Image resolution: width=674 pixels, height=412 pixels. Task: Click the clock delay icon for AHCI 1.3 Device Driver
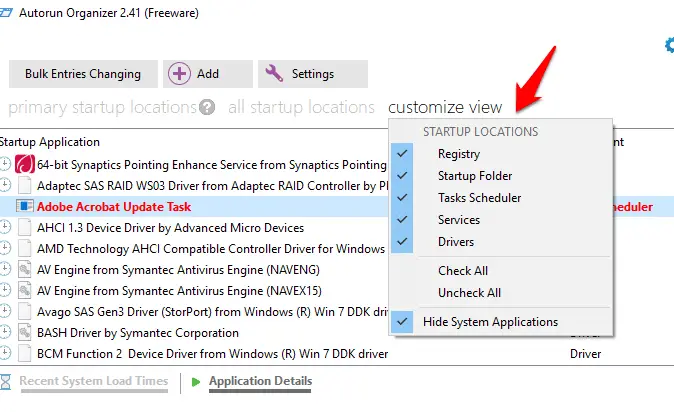point(5,227)
